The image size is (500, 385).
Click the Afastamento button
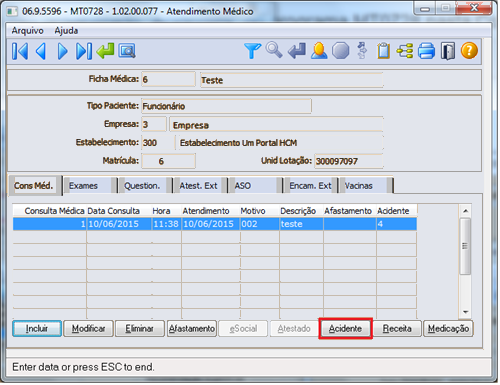192,329
